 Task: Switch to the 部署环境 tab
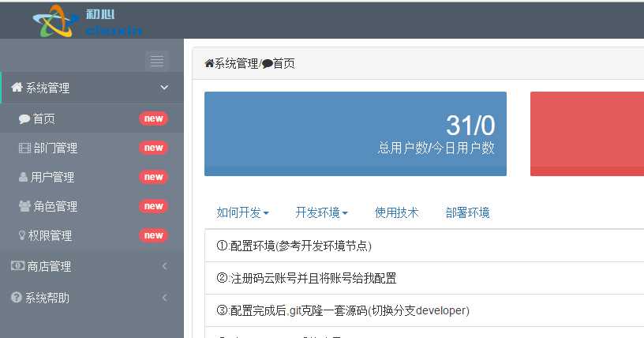pyautogui.click(x=467, y=212)
